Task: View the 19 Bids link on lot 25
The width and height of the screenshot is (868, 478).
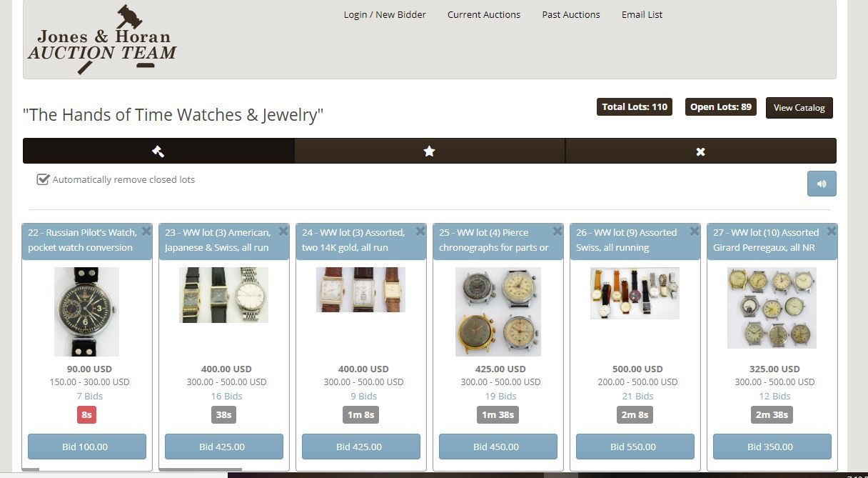Action: 500,396
